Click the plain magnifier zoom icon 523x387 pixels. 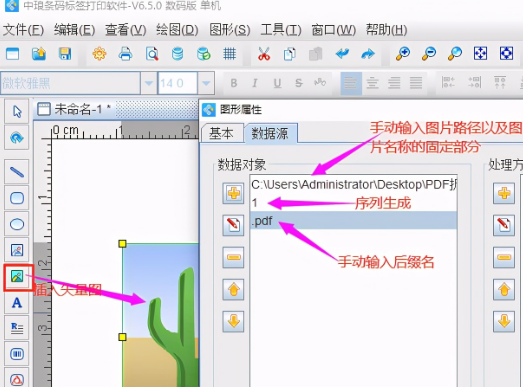[x=455, y=54]
